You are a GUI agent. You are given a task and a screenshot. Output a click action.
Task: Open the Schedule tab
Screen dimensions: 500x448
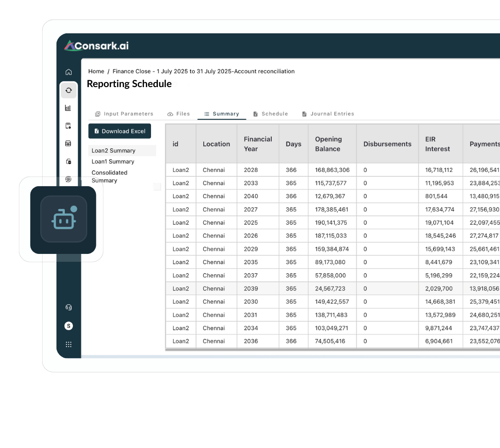tap(270, 114)
